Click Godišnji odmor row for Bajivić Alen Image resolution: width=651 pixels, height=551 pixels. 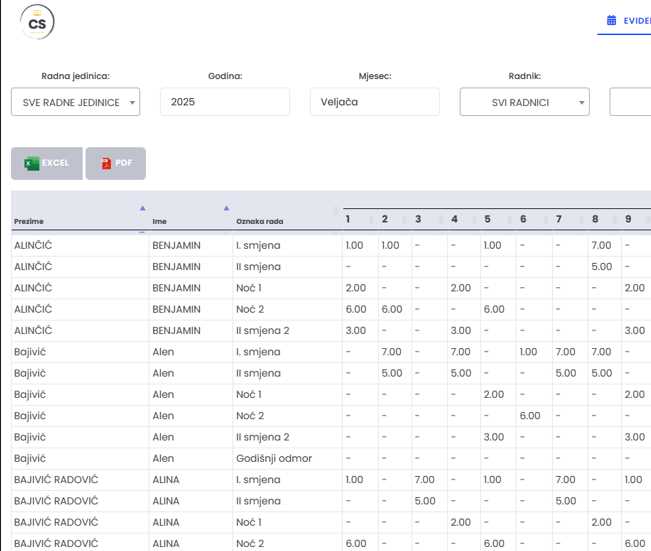[274, 458]
